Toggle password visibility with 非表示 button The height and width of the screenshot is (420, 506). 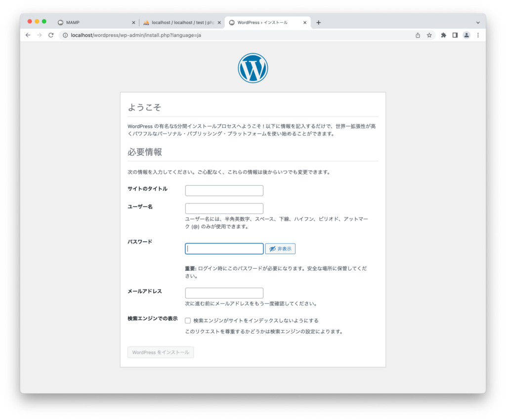coord(280,249)
